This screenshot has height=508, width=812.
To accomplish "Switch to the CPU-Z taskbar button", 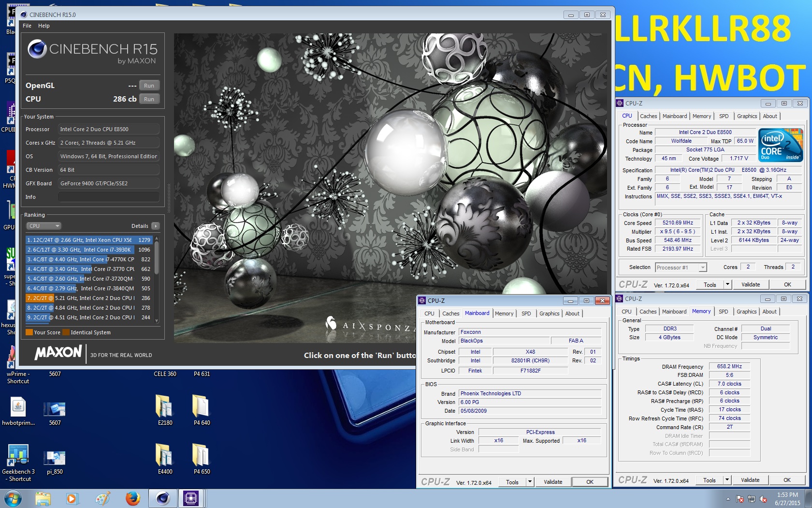I will point(191,498).
